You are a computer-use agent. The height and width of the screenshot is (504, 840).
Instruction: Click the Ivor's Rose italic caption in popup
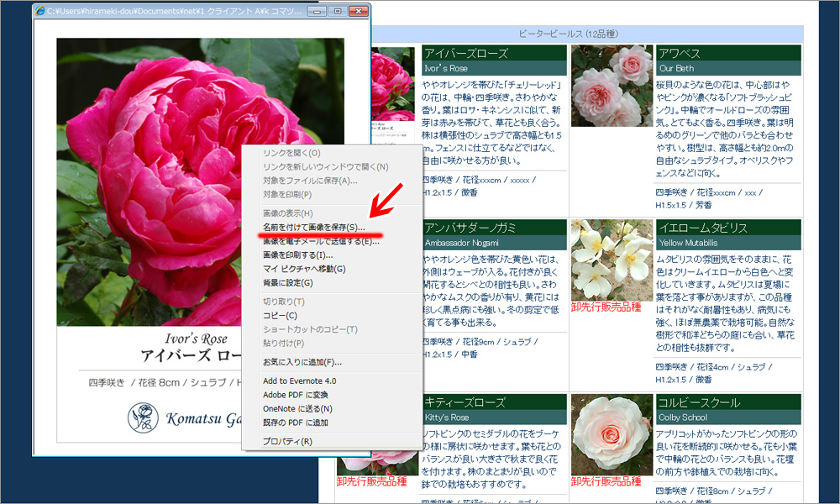[196, 339]
